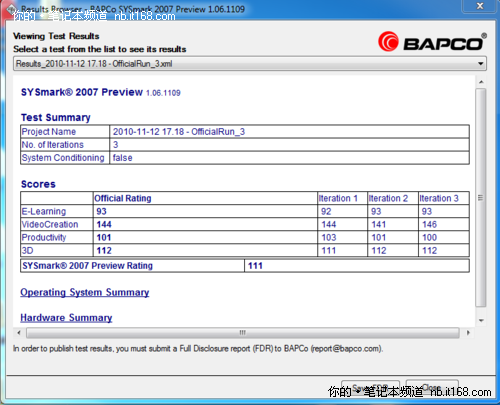Image resolution: width=500 pixels, height=405 pixels.
Task: Click the Results Browser title bar icon
Action: click(11, 9)
